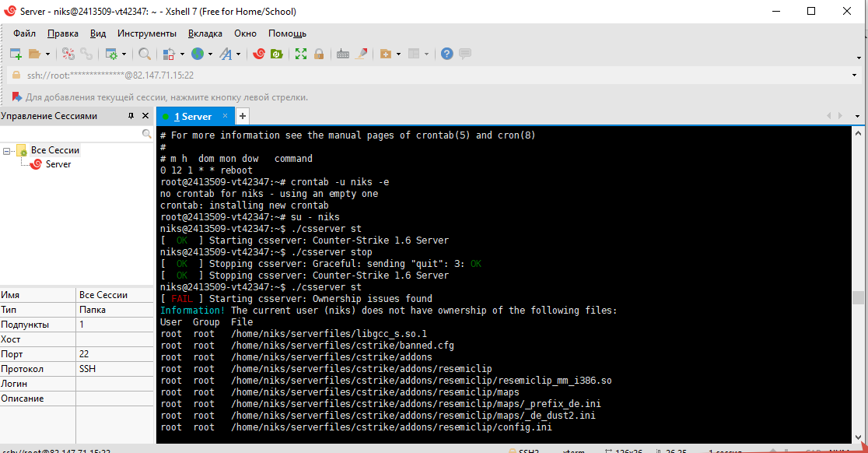Click the Find magnifier toolbar icon
The height and width of the screenshot is (453, 868).
click(145, 54)
